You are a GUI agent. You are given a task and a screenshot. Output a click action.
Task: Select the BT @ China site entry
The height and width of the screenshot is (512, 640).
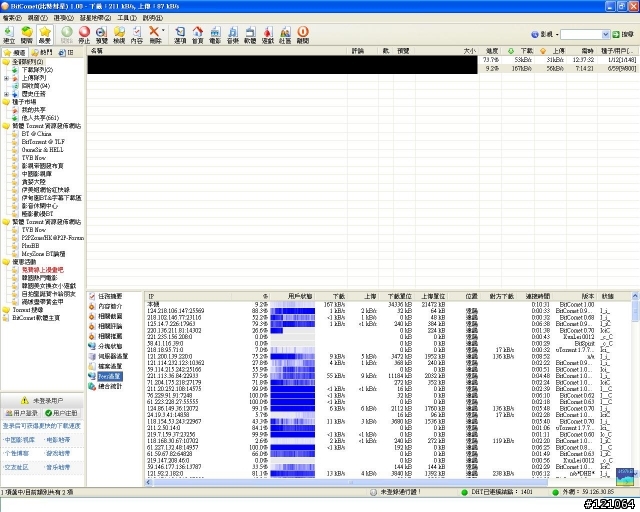click(x=36, y=134)
